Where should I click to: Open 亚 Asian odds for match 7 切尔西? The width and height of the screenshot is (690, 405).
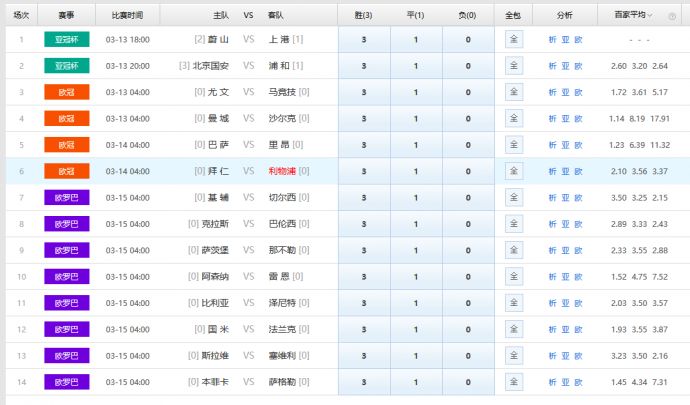565,198
